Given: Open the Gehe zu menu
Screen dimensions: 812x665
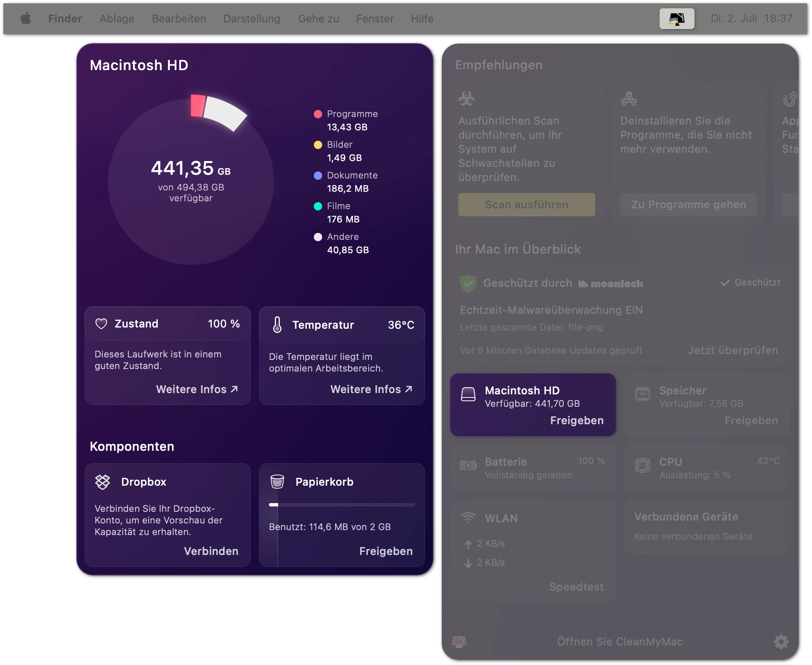Looking at the screenshot, I should click(x=318, y=19).
